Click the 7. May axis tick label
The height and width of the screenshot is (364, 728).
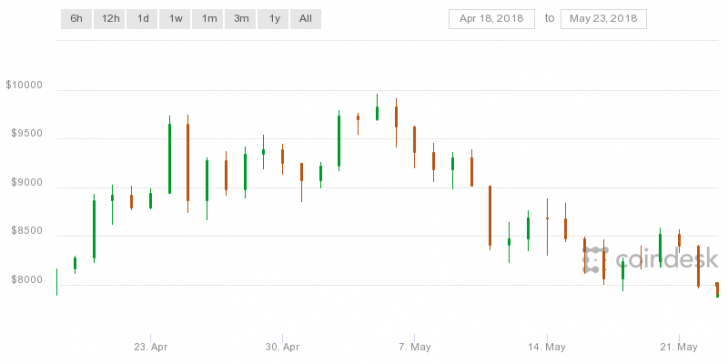click(x=415, y=347)
